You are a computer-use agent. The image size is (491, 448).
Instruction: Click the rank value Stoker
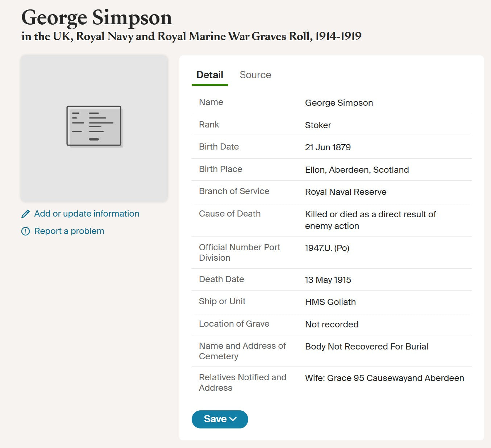[318, 125]
